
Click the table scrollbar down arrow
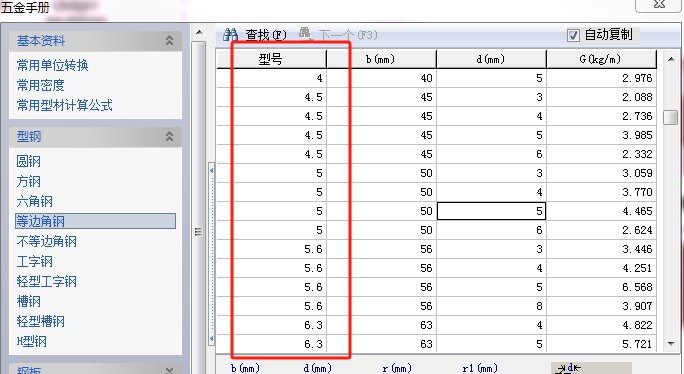671,344
